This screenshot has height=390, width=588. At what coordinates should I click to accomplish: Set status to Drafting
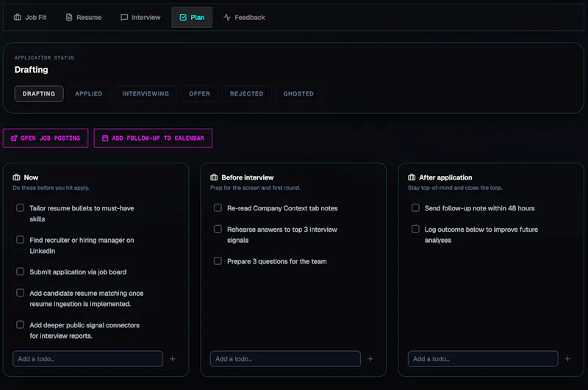pyautogui.click(x=39, y=94)
